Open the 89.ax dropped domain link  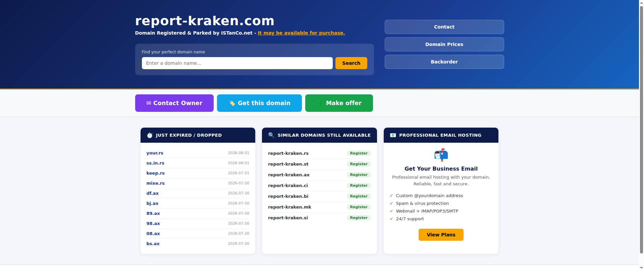pyautogui.click(x=153, y=213)
